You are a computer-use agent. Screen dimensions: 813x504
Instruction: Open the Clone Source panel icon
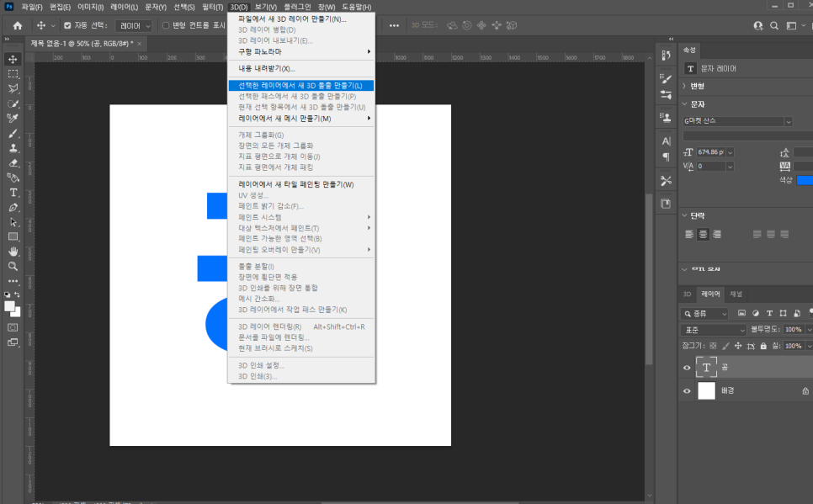click(666, 118)
